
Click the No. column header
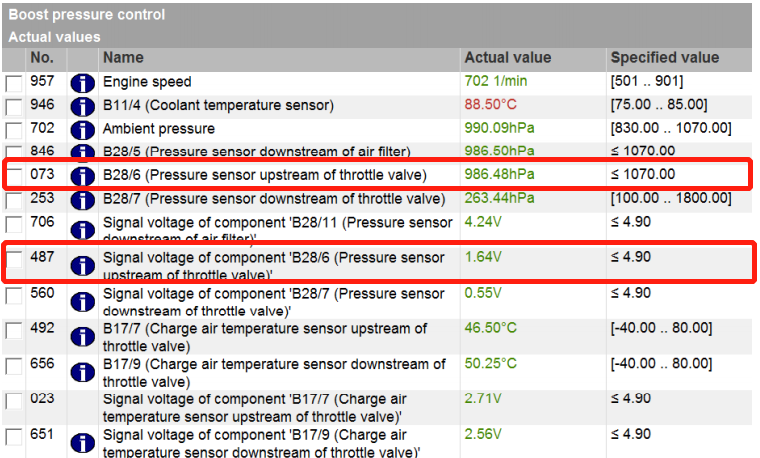42,58
